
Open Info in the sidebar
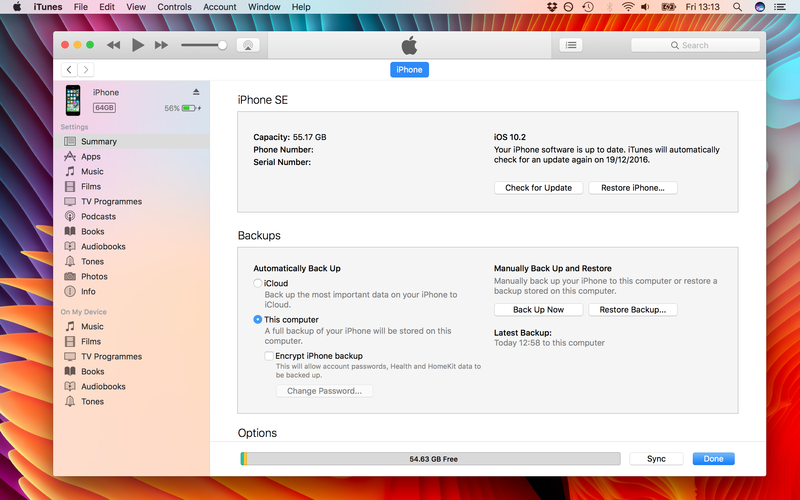pos(132,291)
